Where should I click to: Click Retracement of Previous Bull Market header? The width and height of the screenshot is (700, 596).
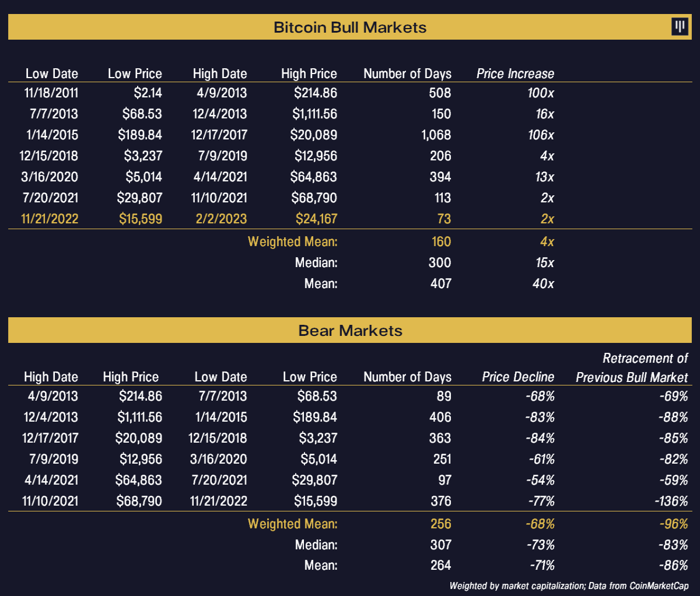pyautogui.click(x=632, y=368)
